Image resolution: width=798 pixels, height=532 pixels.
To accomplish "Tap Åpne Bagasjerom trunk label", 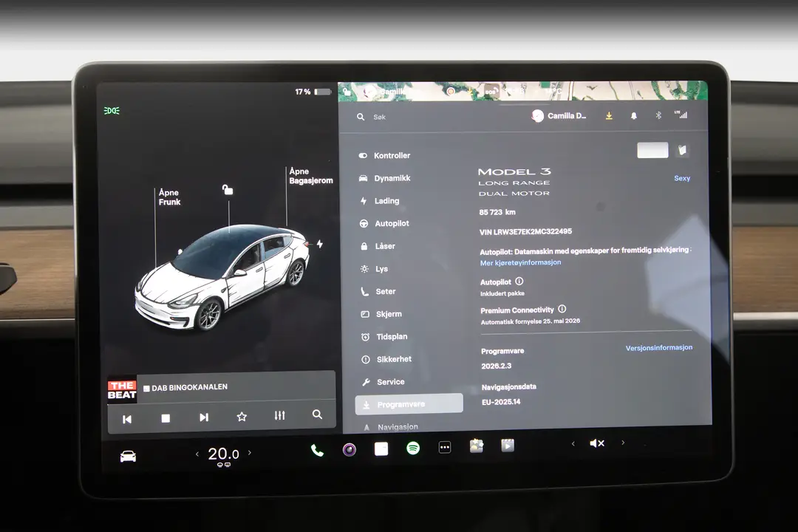I will [x=310, y=176].
